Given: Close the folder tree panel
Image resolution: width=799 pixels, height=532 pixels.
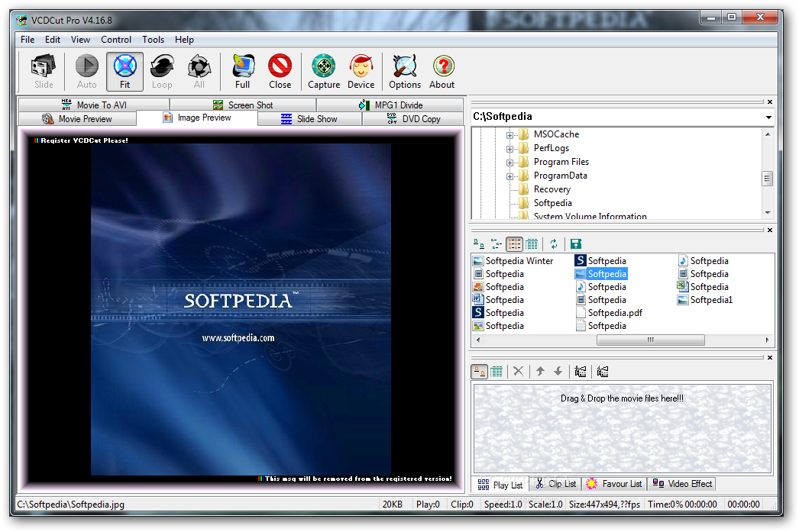Looking at the screenshot, I should [770, 102].
